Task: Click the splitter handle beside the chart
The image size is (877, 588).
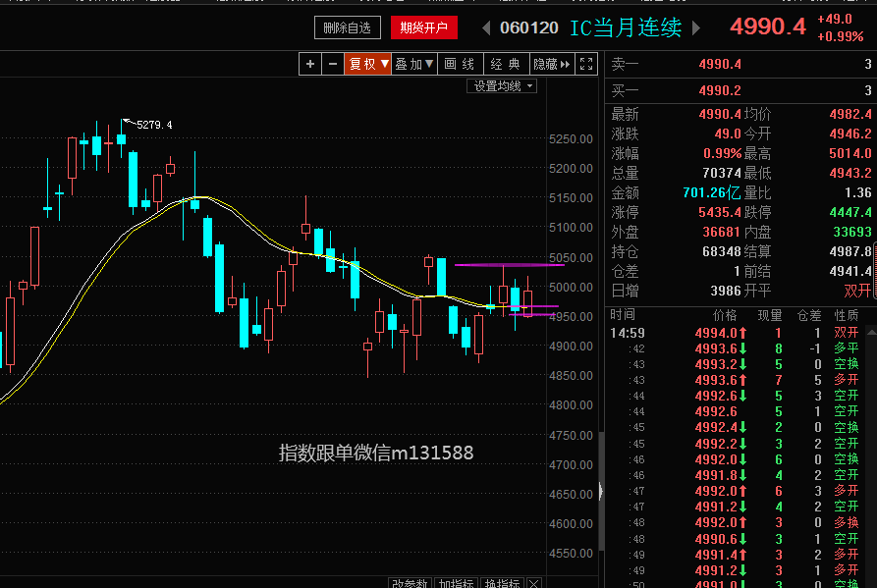Action: (601, 491)
